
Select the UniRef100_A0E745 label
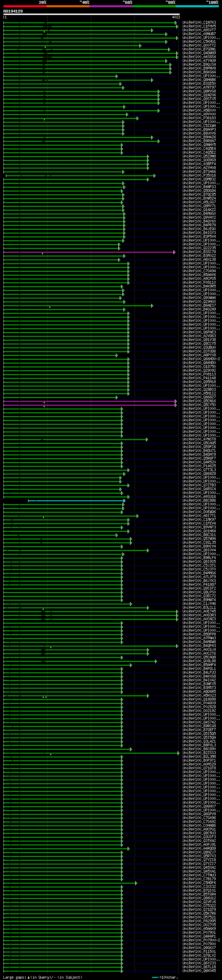(x=199, y=611)
